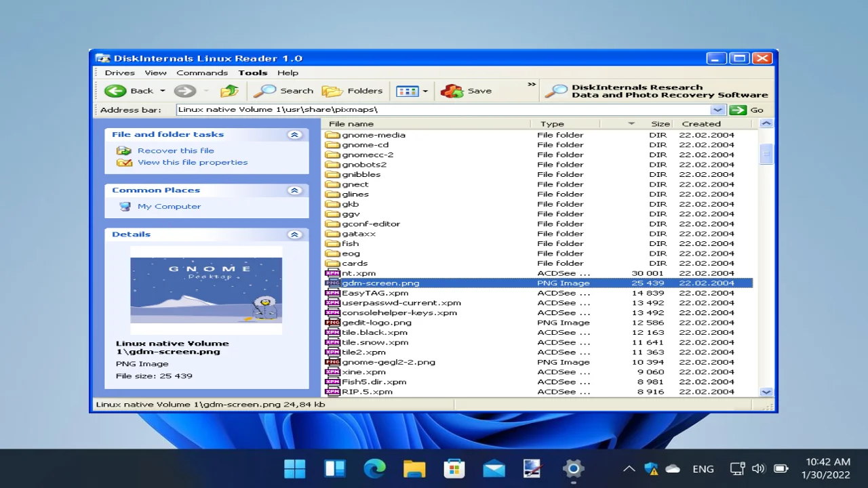Viewport: 868px width, 488px height.
Task: Click the XPM icon of nt.xpm
Action: 332,273
